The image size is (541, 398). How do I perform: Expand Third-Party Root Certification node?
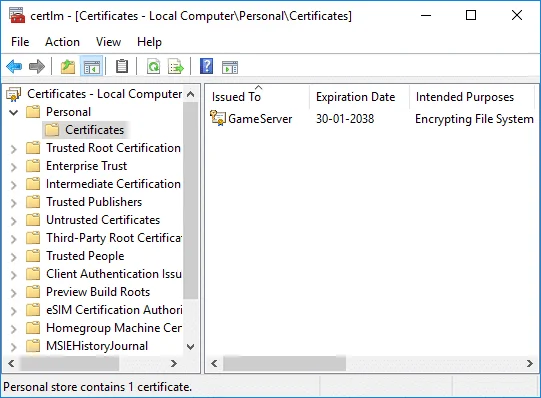click(13, 239)
